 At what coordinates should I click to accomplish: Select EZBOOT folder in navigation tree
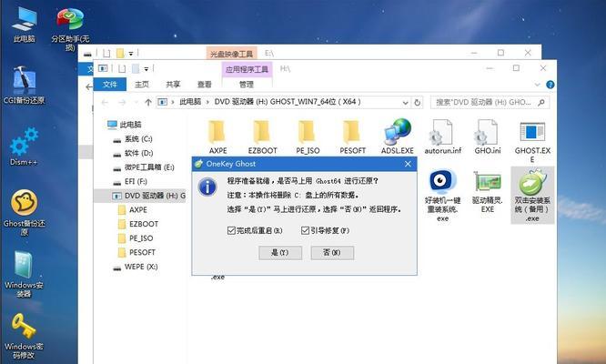138,224
